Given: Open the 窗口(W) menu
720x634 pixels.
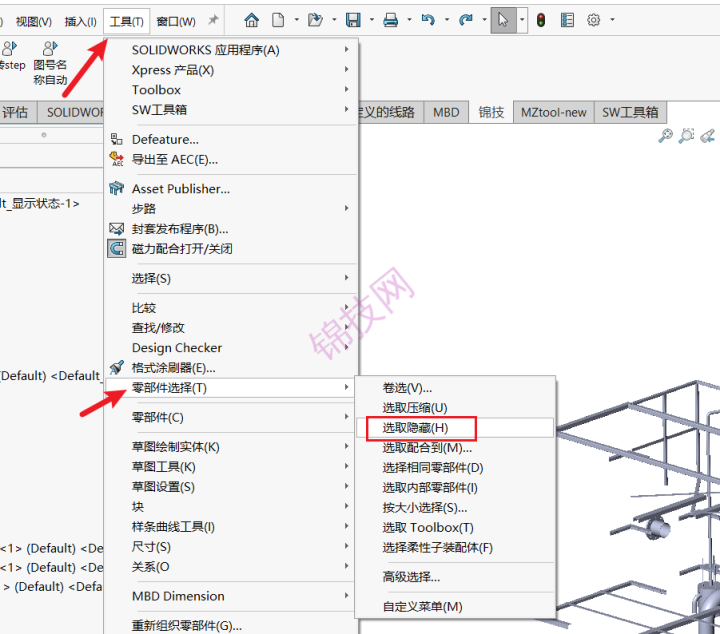Looking at the screenshot, I should tap(176, 22).
